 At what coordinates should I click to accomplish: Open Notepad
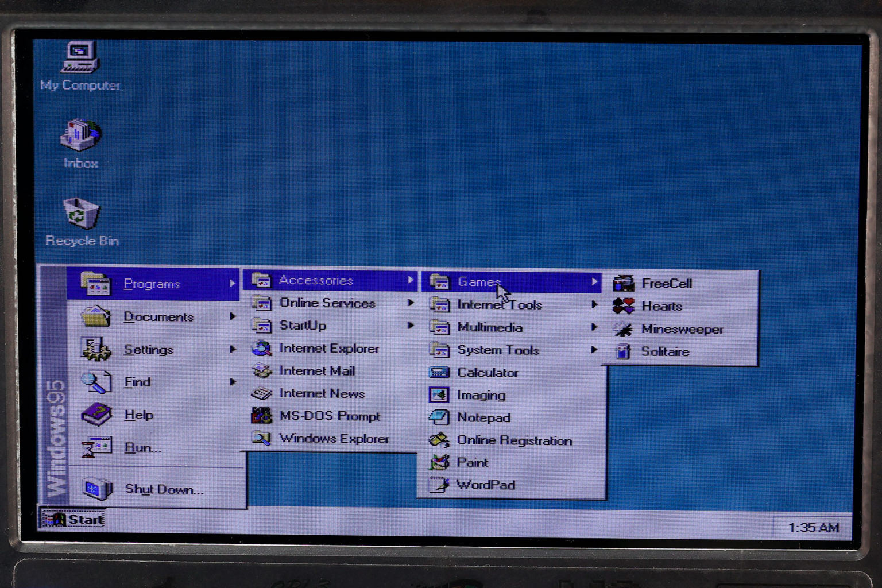pyautogui.click(x=483, y=417)
